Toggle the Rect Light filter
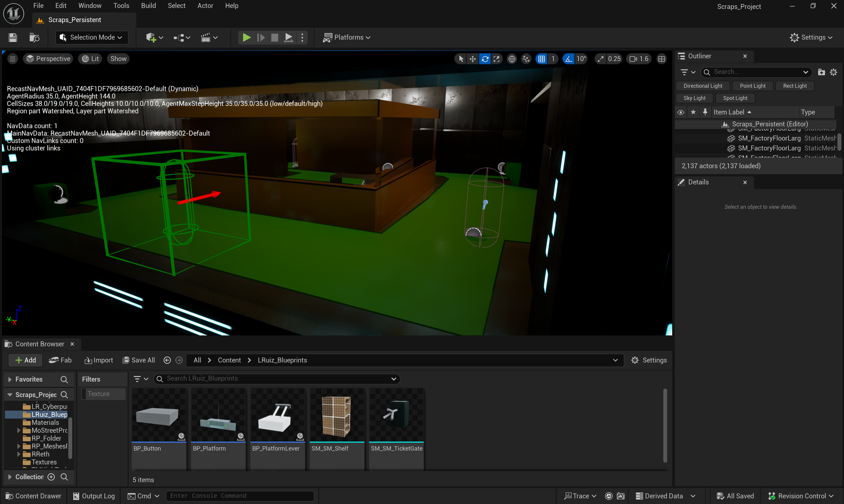The image size is (844, 504). click(x=795, y=86)
